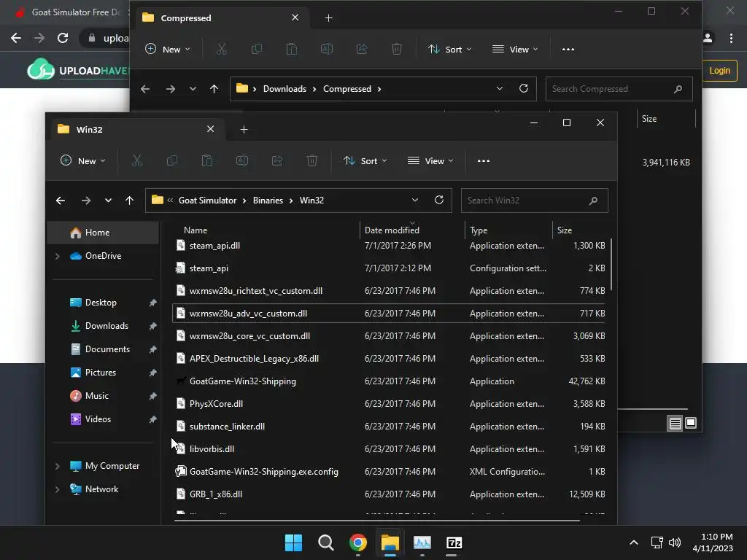Image resolution: width=747 pixels, height=560 pixels.
Task: Click Share icon in Compressed window toolbar
Action: tap(362, 49)
